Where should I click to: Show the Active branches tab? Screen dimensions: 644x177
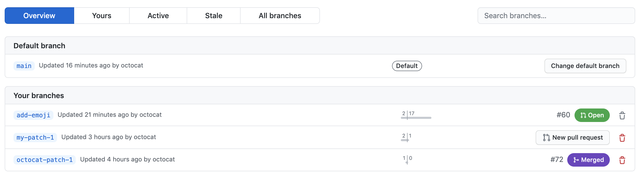tap(158, 16)
